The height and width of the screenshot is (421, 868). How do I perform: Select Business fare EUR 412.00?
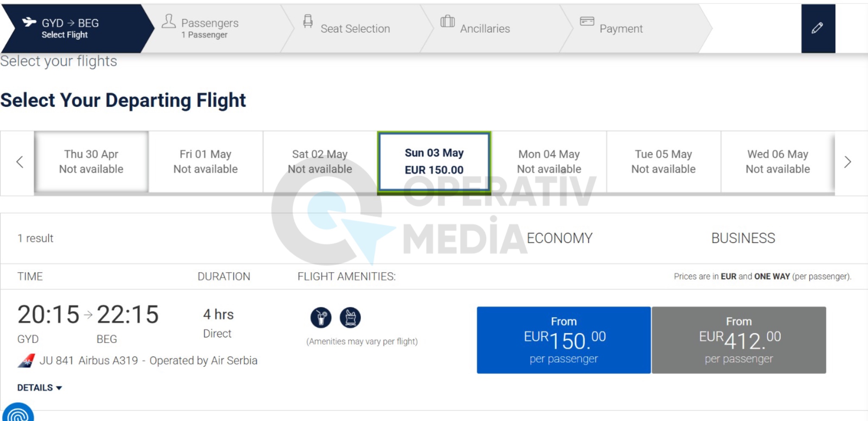(739, 340)
